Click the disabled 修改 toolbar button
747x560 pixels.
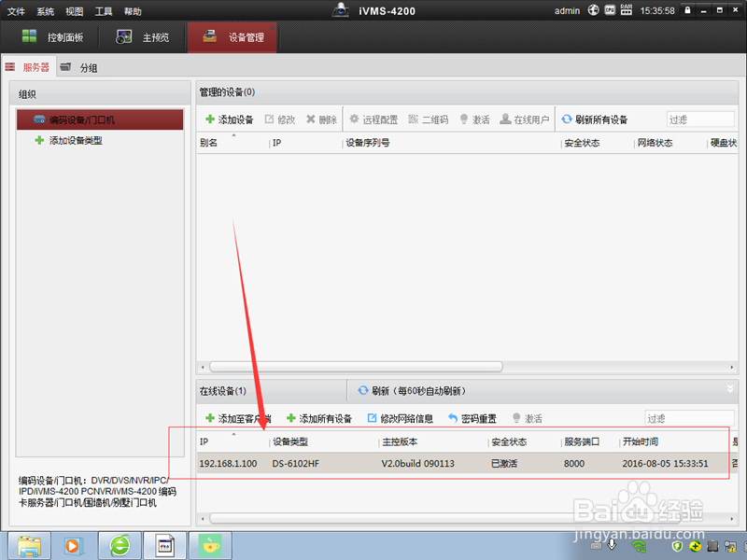click(x=280, y=119)
